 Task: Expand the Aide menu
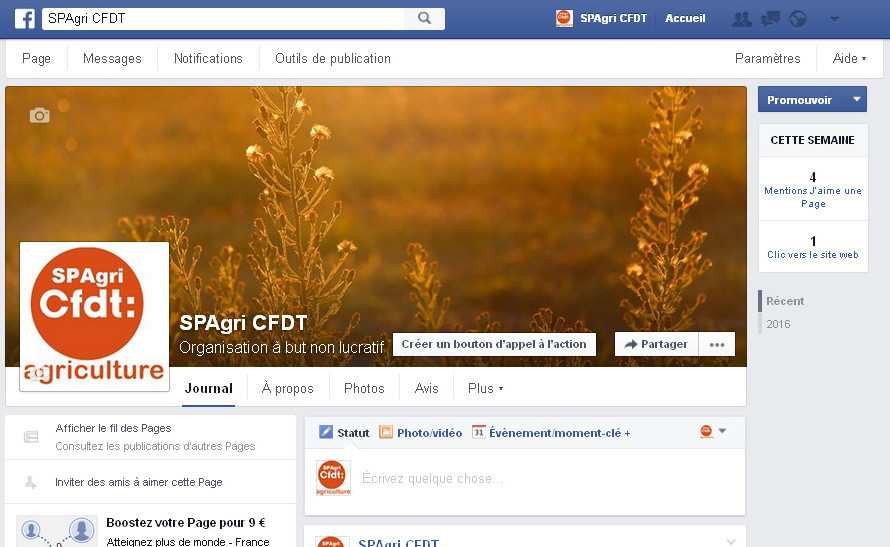(850, 59)
